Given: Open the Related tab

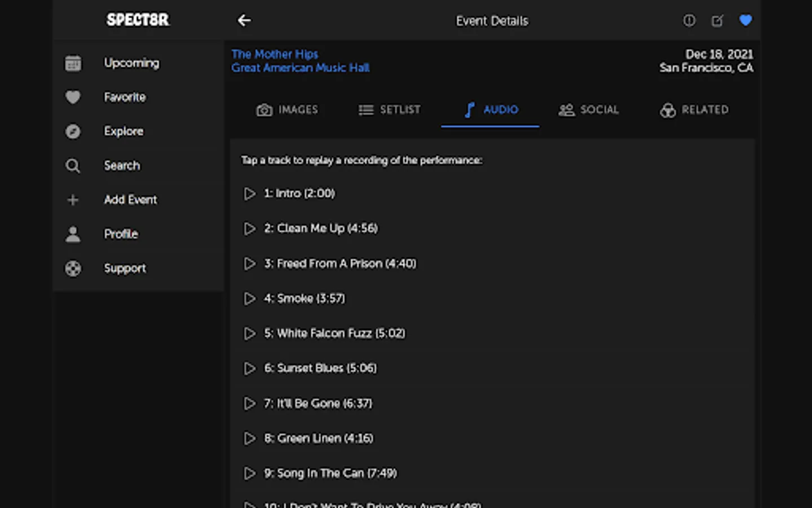Looking at the screenshot, I should [x=694, y=110].
